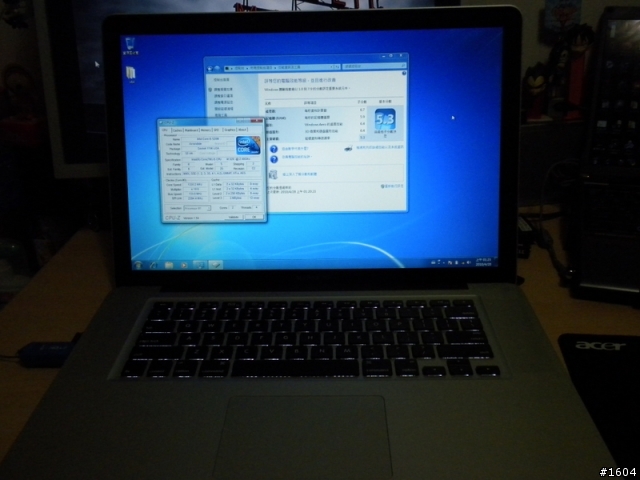This screenshot has width=640, height=480.
Task: Click the Intel Core logo in CPU-Z
Action: pos(248,145)
